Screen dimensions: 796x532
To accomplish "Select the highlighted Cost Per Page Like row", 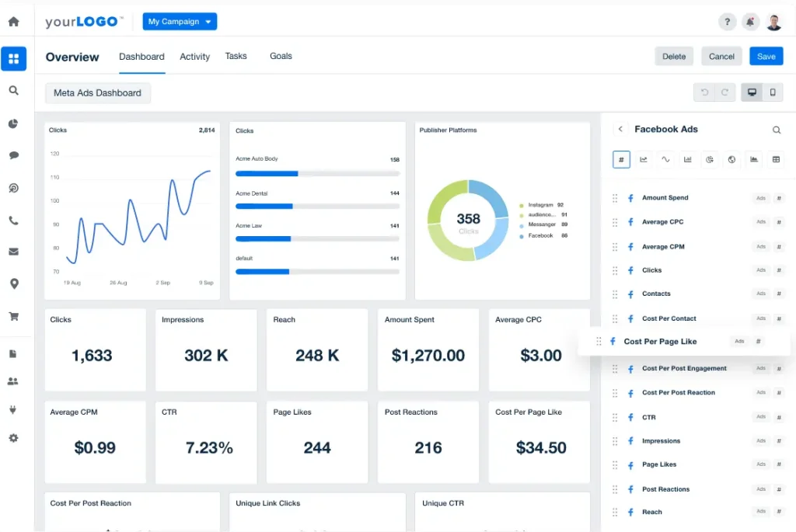I will click(684, 341).
